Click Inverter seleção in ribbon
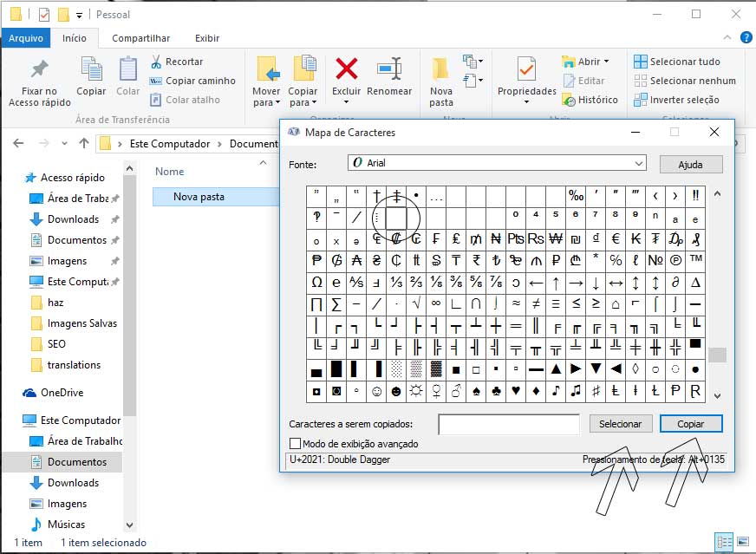The image size is (756, 554). 677,100
